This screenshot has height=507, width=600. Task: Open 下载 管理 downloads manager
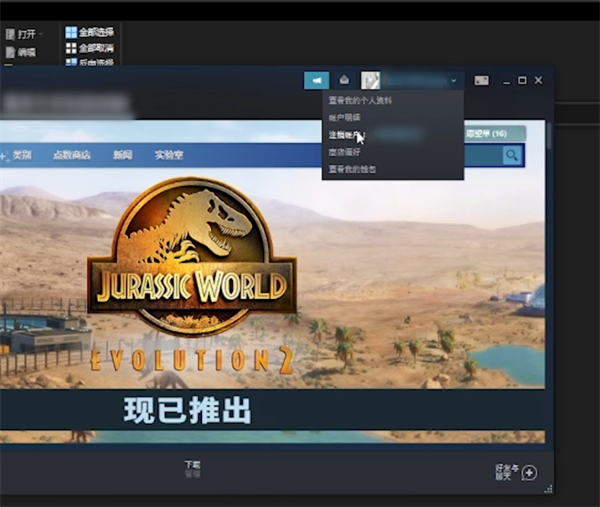192,469
